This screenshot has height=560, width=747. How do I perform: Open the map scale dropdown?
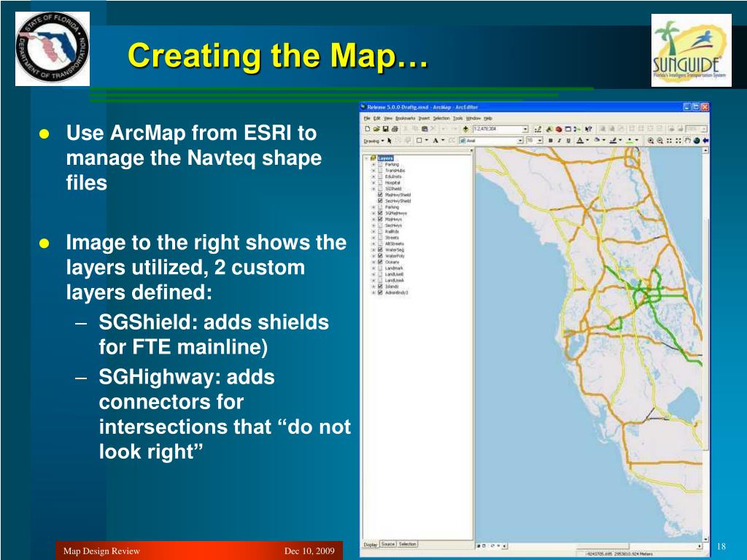pos(525,129)
